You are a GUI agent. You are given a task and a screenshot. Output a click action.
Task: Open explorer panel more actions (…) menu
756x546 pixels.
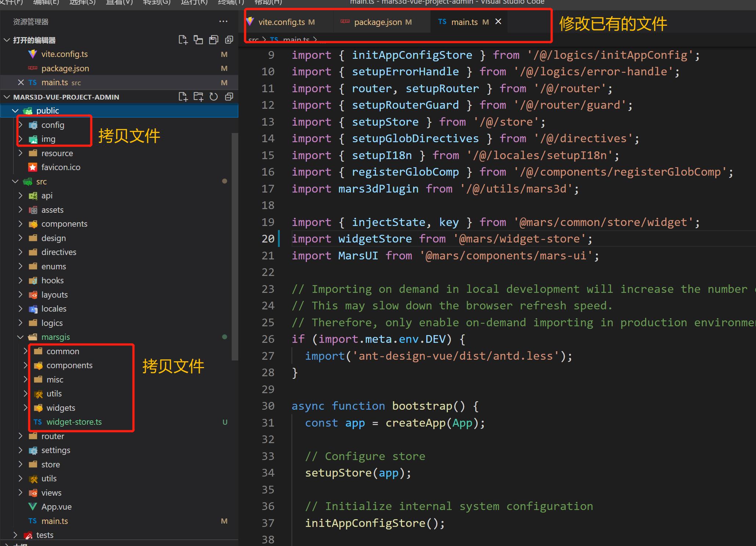(x=223, y=22)
